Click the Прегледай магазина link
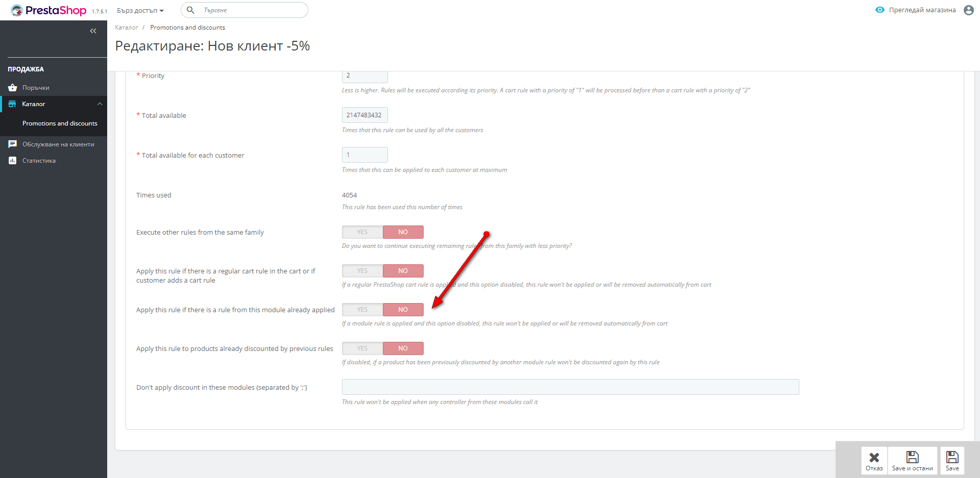 coord(922,10)
